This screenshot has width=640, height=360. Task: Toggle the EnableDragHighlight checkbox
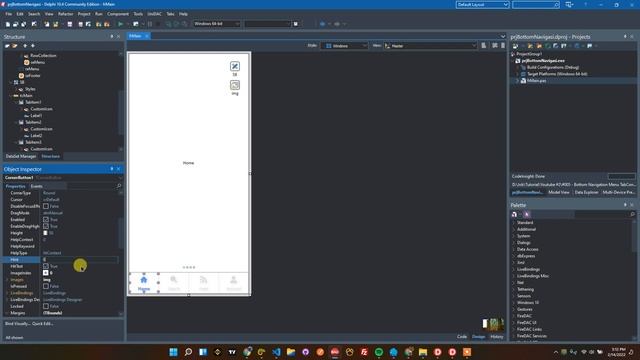46,226
